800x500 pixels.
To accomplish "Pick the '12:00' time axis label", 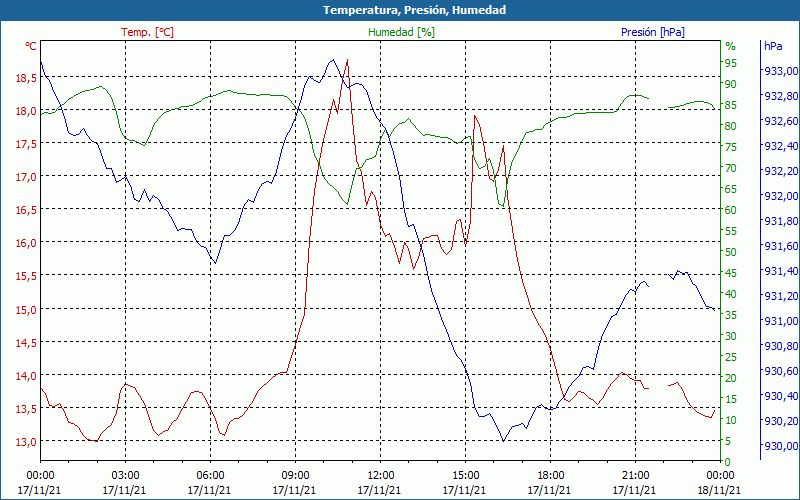I will tap(381, 476).
